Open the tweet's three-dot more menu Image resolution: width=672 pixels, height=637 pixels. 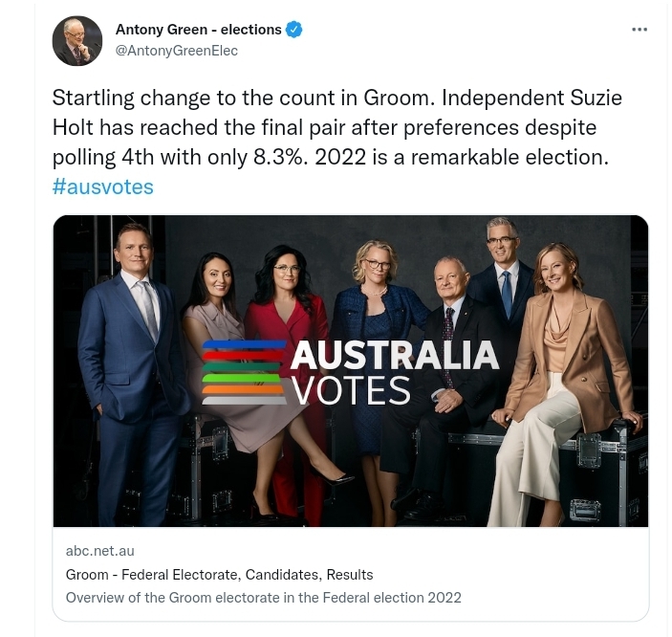(639, 30)
